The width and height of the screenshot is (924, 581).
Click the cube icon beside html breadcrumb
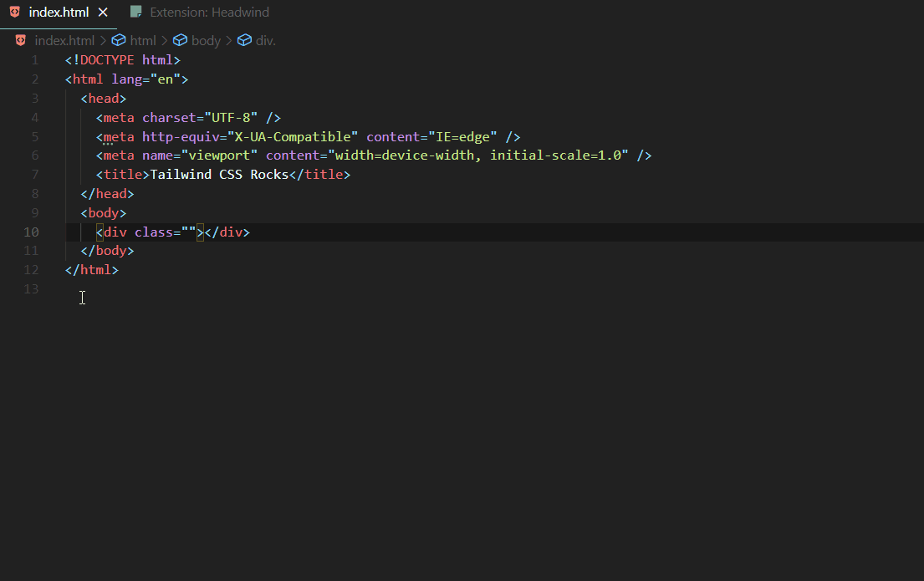pos(119,40)
